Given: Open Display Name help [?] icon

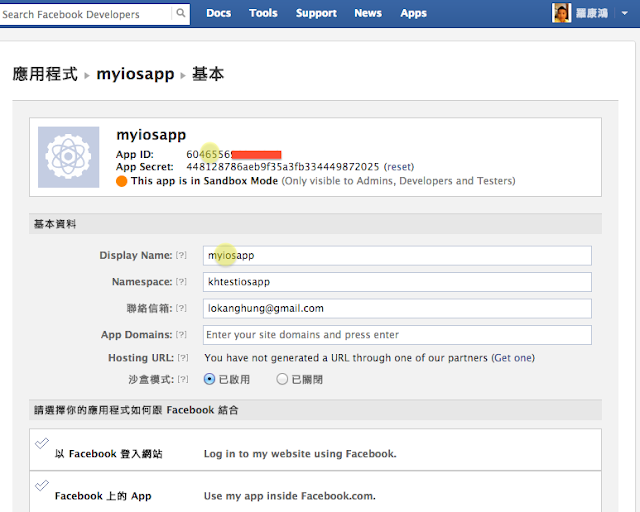Looking at the screenshot, I should [181, 255].
